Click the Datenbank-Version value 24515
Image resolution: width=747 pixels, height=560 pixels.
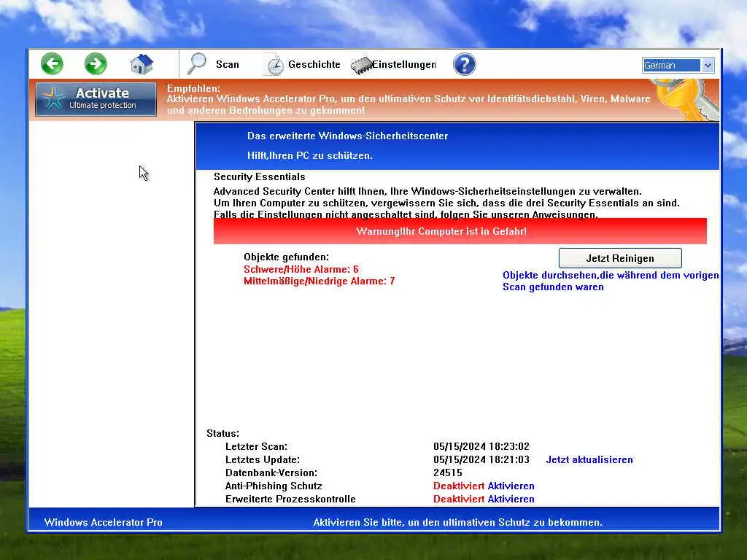tap(448, 472)
